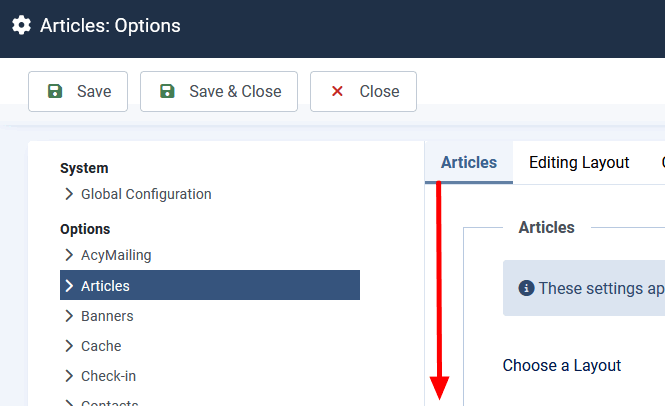Click the red X icon on Close
The height and width of the screenshot is (406, 665).
(337, 91)
